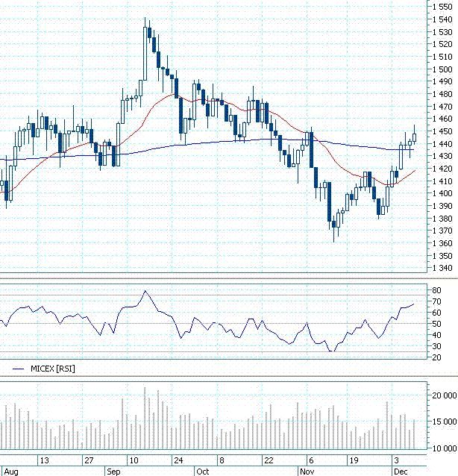Click the latest December candlestick near 1 450
The height and width of the screenshot is (476, 458).
[415, 137]
